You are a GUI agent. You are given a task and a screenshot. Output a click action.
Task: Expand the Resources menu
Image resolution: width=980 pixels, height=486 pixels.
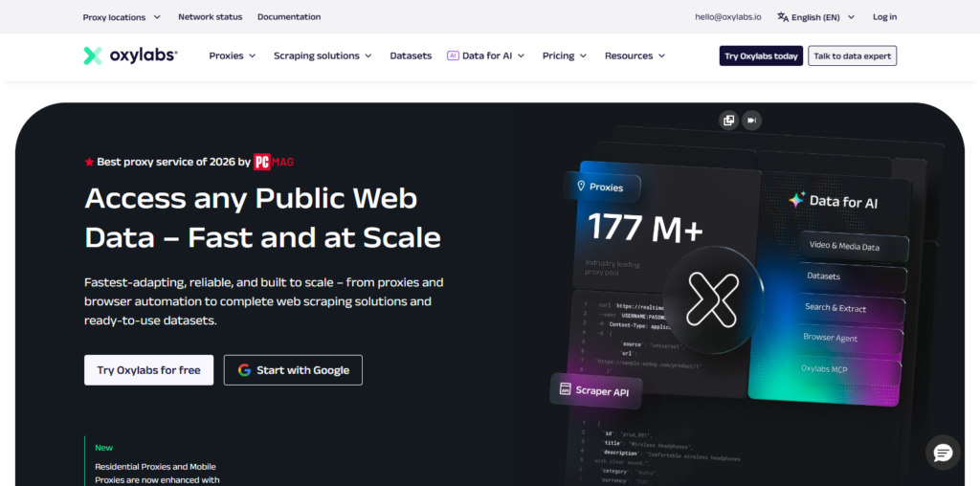635,55
